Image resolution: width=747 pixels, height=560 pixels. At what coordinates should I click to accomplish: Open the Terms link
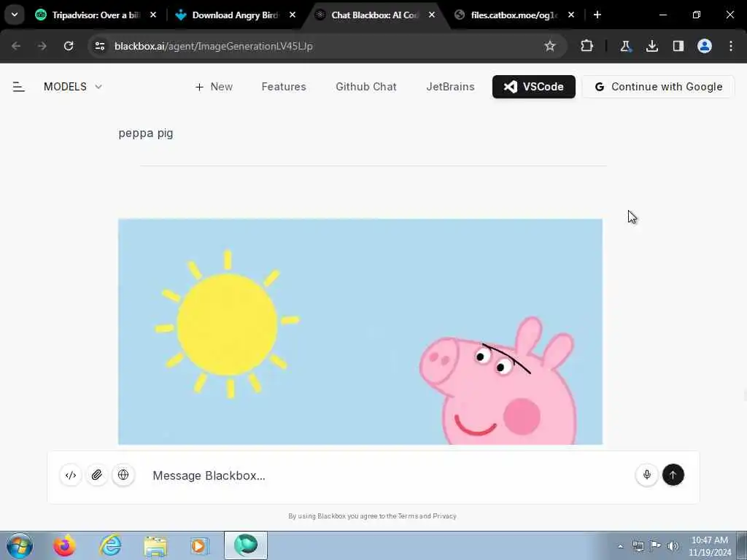(408, 516)
